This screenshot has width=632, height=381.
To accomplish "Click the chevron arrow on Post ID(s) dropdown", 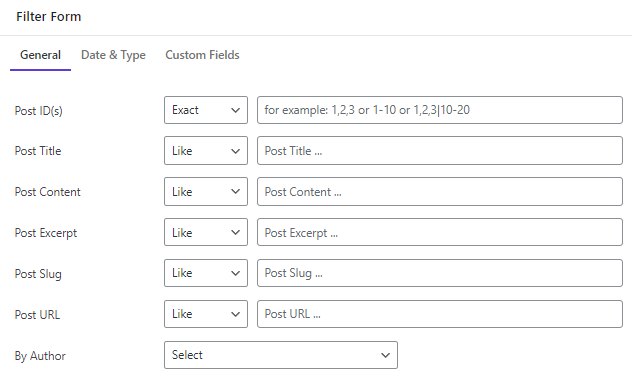I will pos(235,110).
